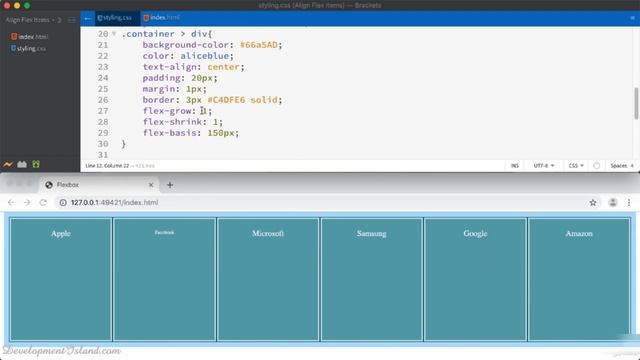Click the .container > div selector
Viewport: 640px width, 360px height.
pyautogui.click(x=167, y=33)
